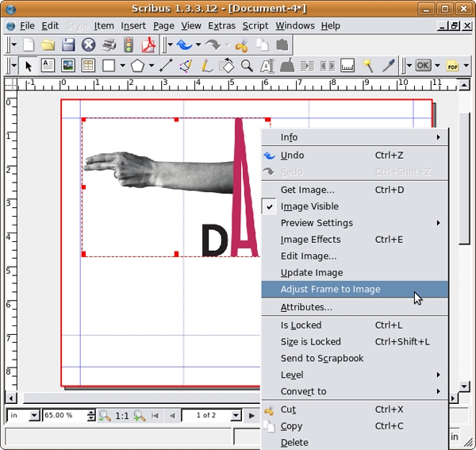Click the zoom 1:1 button
476x450 pixels.
pyautogui.click(x=122, y=415)
